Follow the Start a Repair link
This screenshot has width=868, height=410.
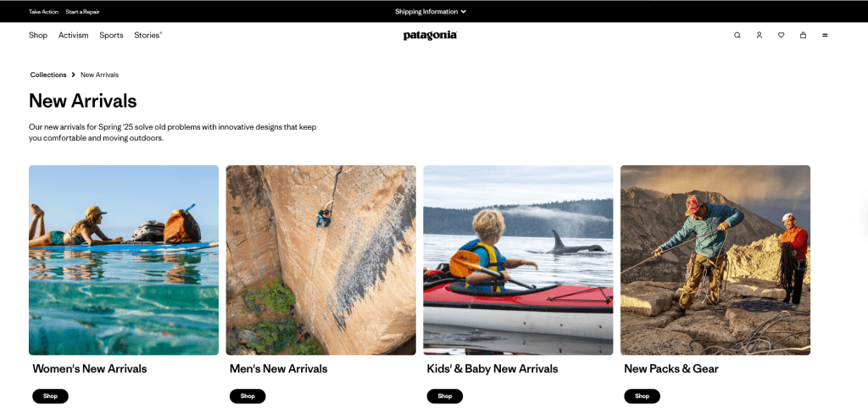pyautogui.click(x=82, y=12)
